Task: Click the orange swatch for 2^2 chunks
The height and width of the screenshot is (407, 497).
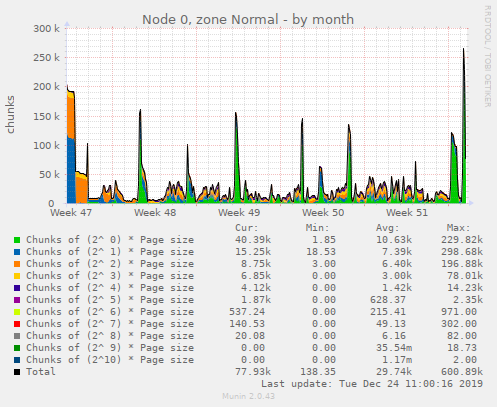Action: (17, 264)
